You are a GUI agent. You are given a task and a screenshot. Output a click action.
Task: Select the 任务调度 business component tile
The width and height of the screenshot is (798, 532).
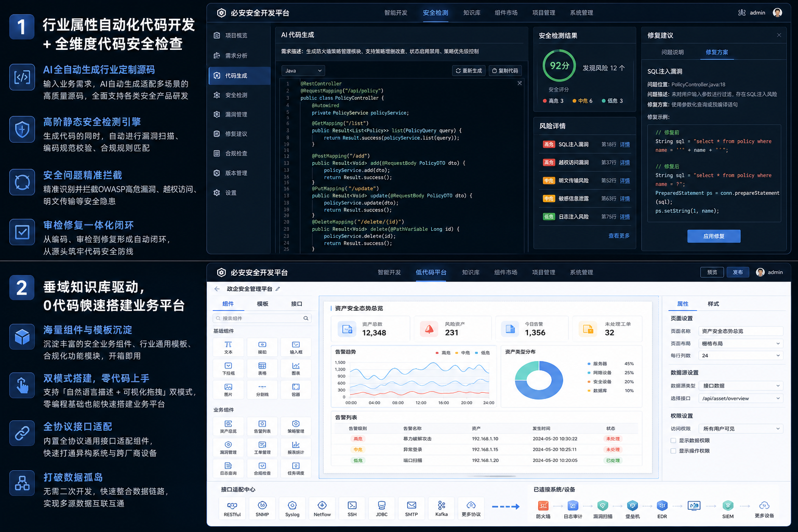coord(296,469)
